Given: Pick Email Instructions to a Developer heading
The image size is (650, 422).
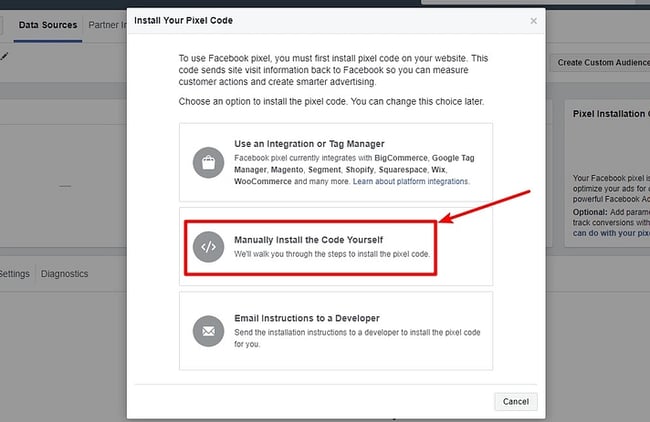Looking at the screenshot, I should [306, 318].
